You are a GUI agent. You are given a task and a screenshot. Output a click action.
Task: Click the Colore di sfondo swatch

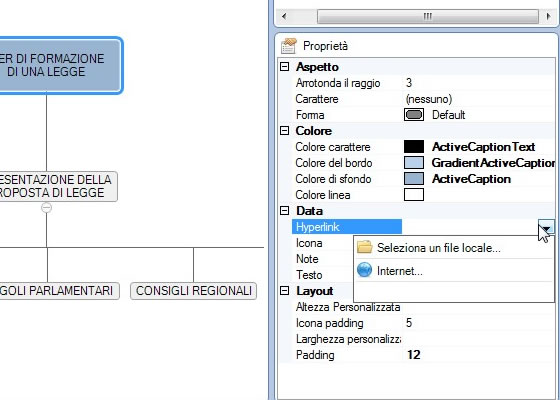tap(414, 179)
